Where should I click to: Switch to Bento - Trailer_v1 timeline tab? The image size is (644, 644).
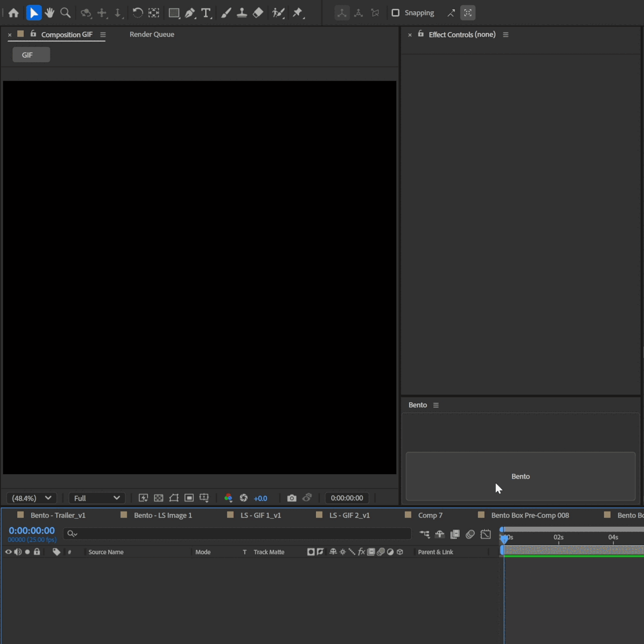(58, 515)
